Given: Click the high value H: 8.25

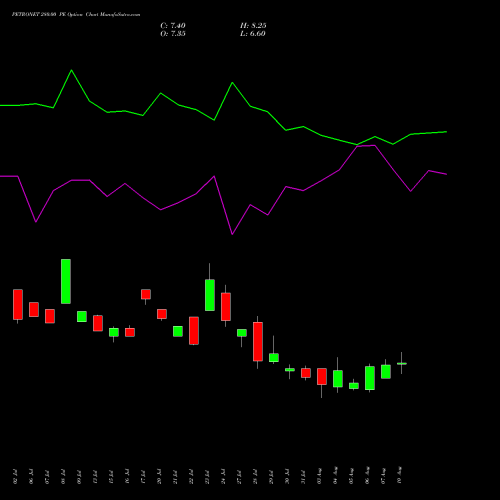Looking at the screenshot, I should [253, 26].
